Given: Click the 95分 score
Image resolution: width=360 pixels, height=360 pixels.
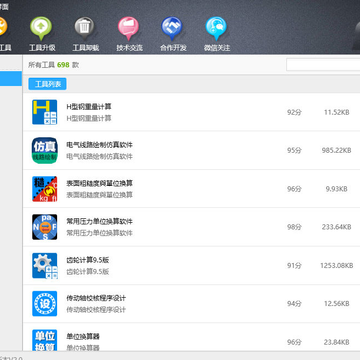Looking at the screenshot, I should point(294,150).
